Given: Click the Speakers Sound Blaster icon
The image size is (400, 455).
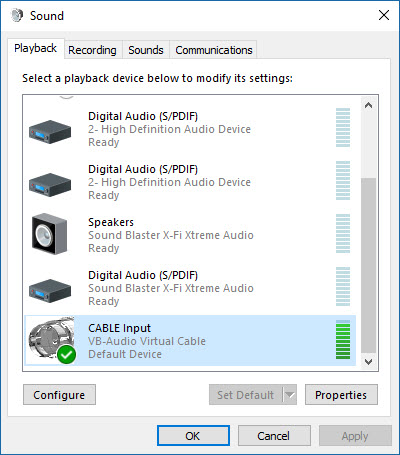Looking at the screenshot, I should [x=50, y=234].
